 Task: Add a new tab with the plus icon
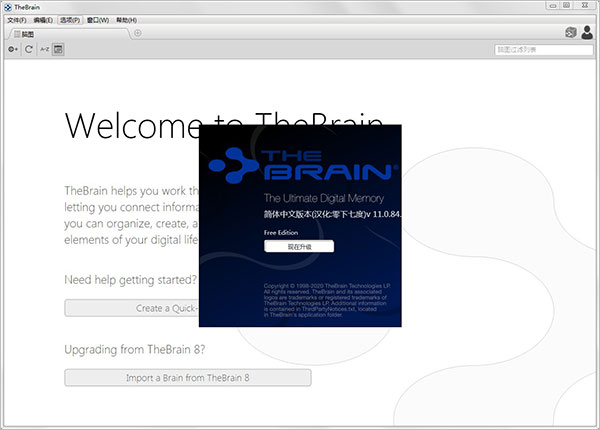pos(138,33)
